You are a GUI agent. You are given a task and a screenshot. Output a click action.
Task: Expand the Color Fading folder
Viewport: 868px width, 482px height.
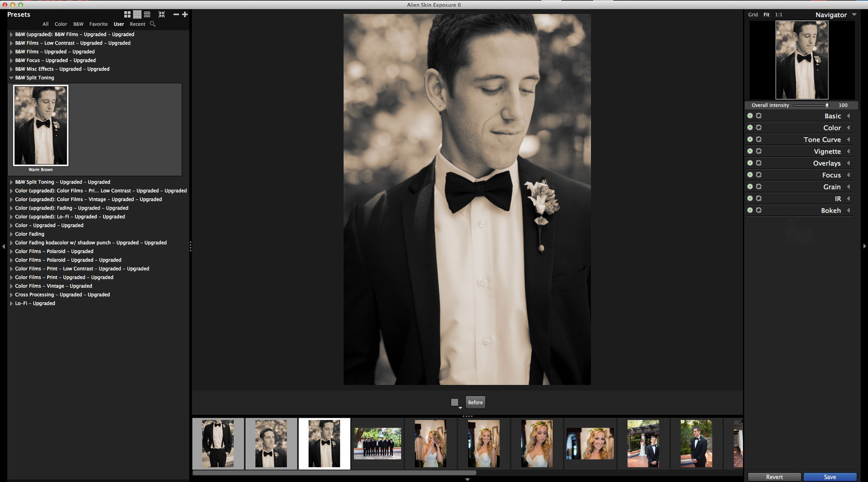11,234
